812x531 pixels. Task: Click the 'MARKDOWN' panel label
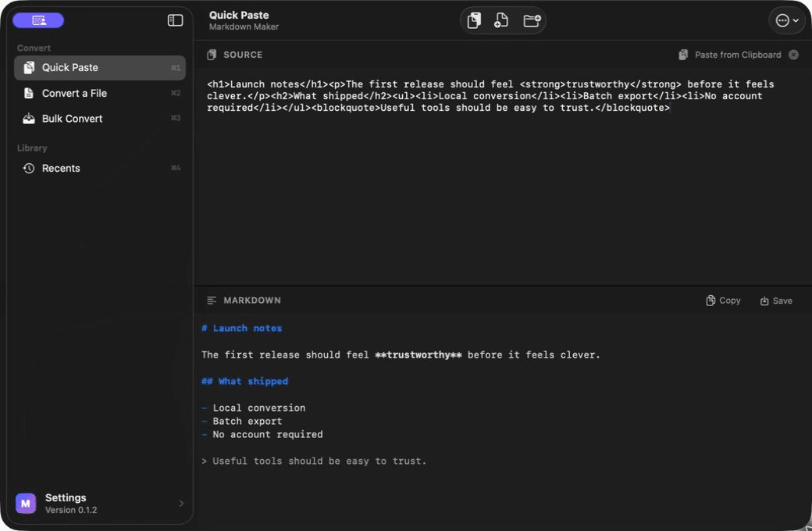coord(252,301)
